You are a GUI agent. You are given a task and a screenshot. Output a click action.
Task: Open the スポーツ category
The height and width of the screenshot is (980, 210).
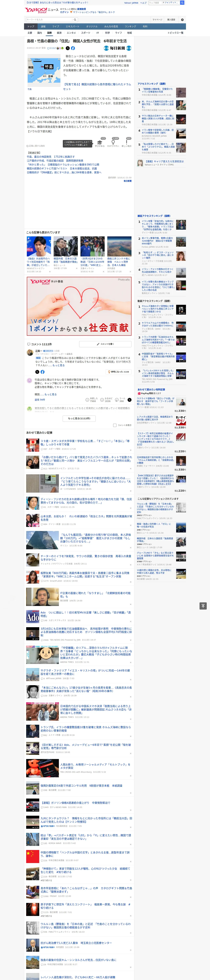tap(86, 33)
